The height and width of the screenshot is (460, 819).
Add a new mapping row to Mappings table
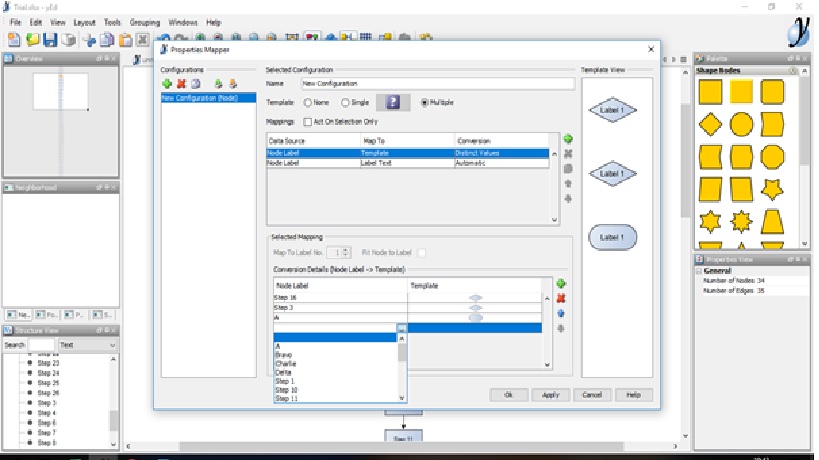coord(568,139)
